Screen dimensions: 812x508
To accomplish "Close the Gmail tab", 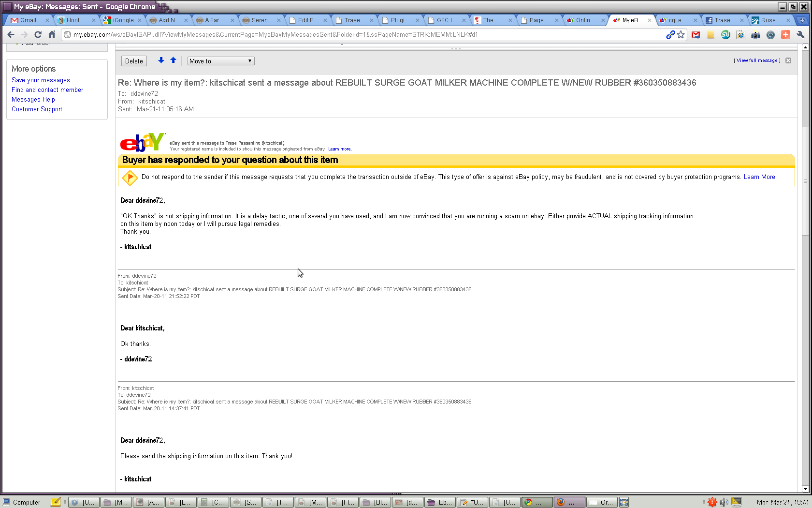I will click(x=47, y=20).
